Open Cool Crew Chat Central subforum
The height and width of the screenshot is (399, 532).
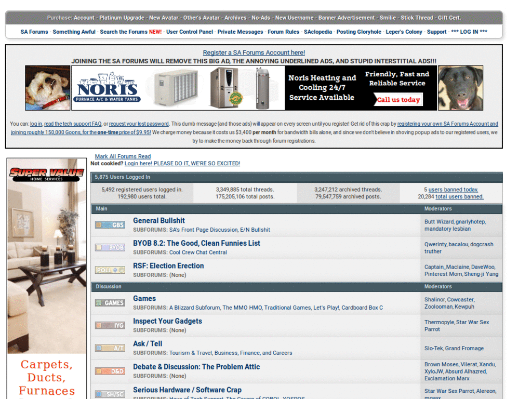198,252
